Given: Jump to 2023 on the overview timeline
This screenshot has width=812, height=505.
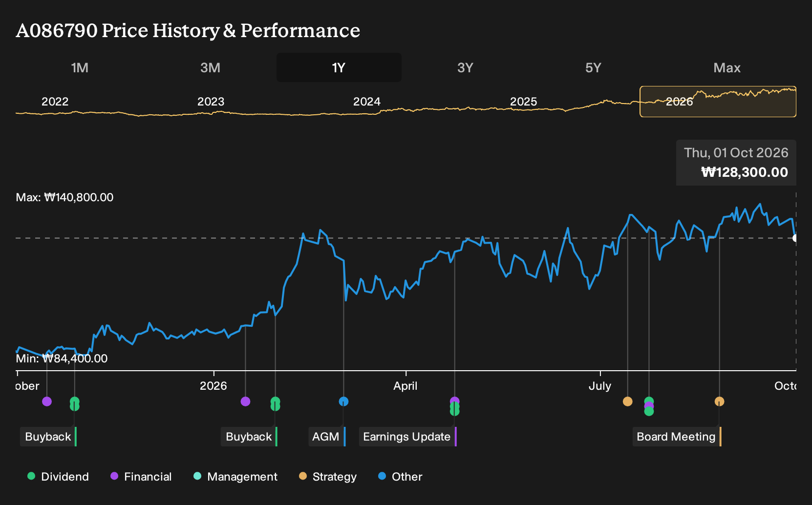Looking at the screenshot, I should [x=211, y=102].
